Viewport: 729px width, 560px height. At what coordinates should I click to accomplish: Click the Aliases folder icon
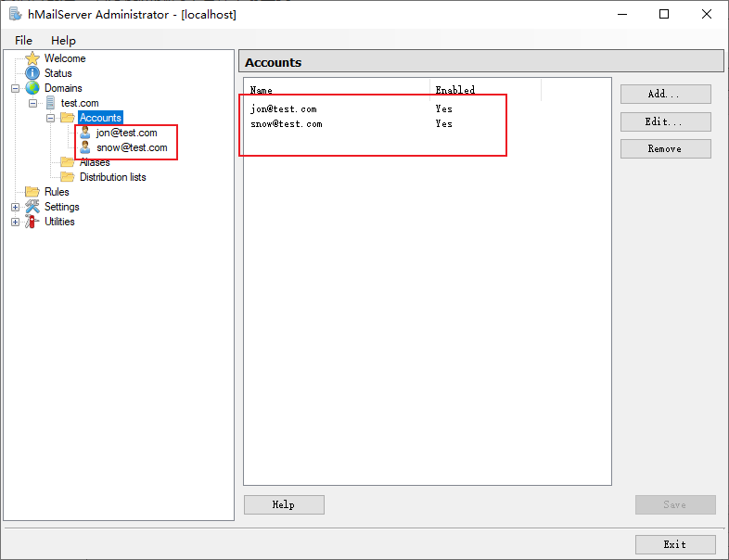point(68,162)
